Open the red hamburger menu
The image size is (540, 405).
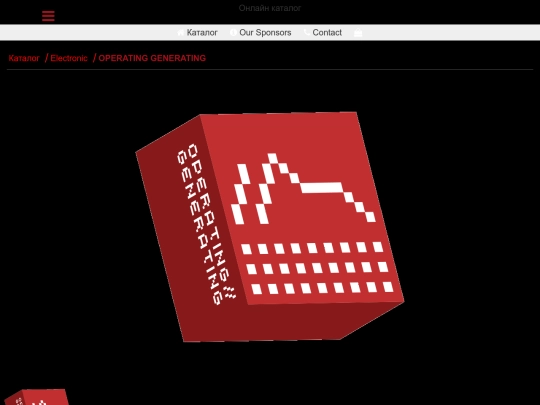[48, 16]
